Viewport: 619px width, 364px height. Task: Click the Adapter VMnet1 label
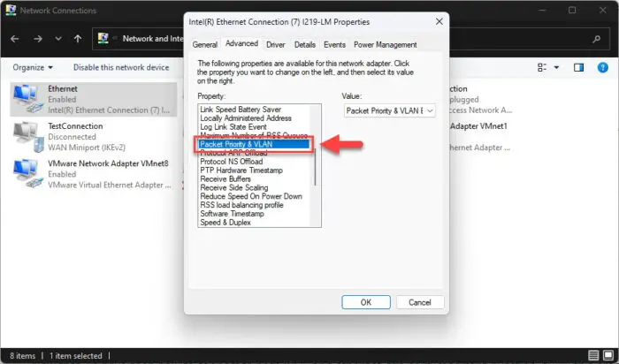pos(478,126)
